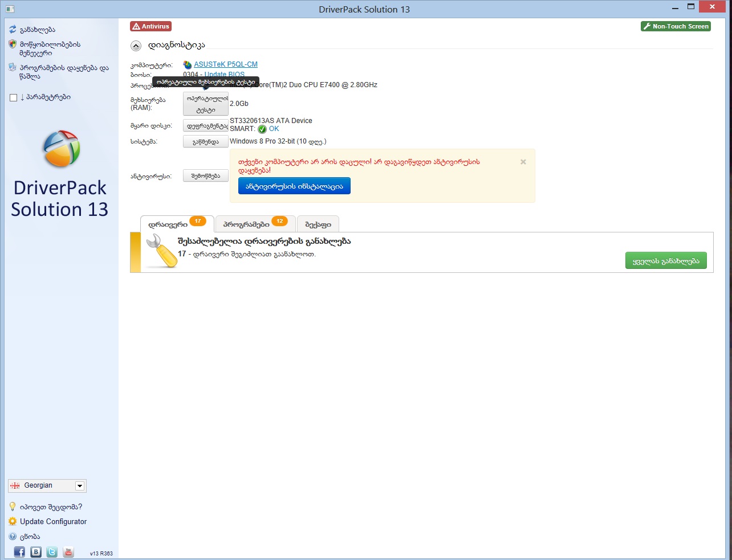The width and height of the screenshot is (732, 560).
Task: Click the 2.0Gb memory value
Action: pos(239,104)
